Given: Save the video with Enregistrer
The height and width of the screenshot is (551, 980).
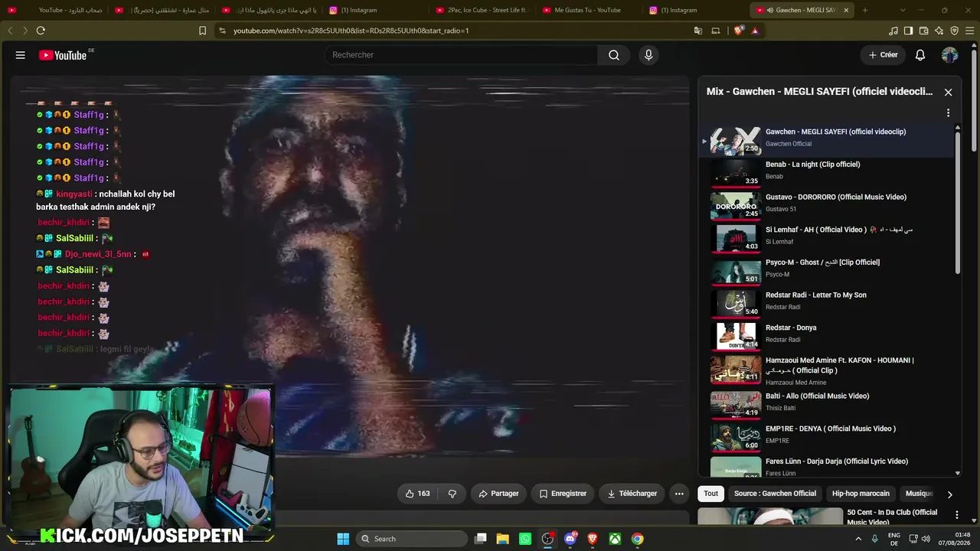Looking at the screenshot, I should [x=563, y=494].
